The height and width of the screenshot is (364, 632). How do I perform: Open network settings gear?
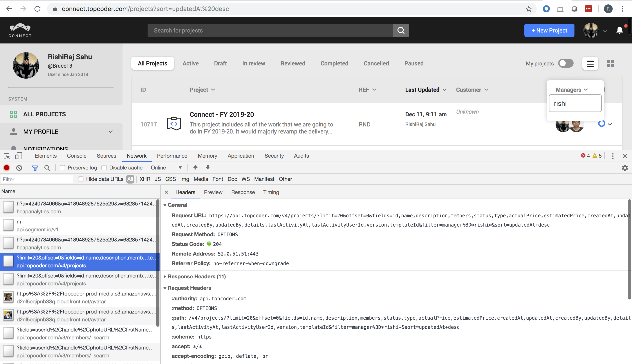[625, 168]
